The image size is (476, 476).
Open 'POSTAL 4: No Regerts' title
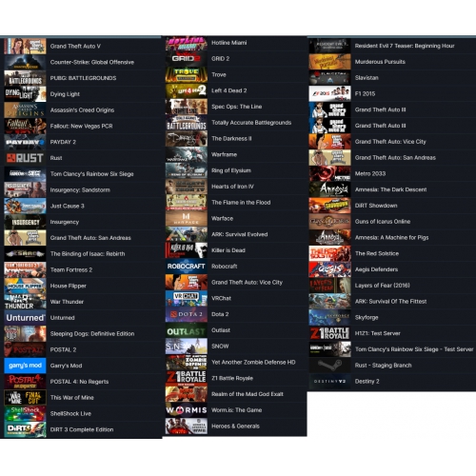pos(79,382)
